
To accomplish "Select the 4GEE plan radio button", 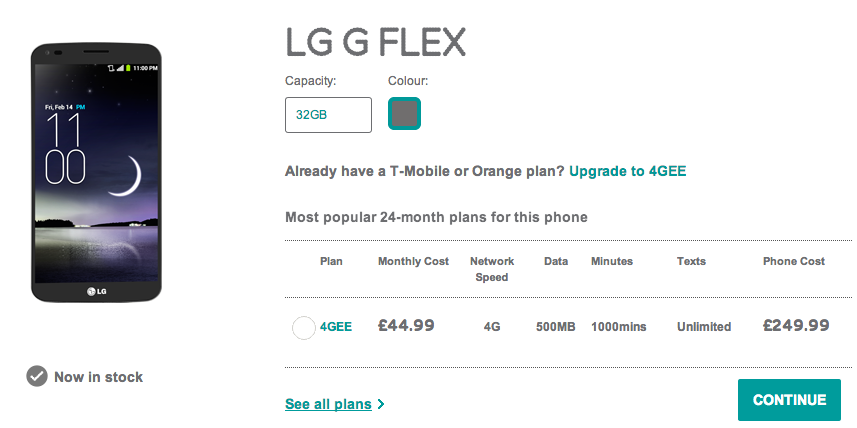I will point(304,327).
